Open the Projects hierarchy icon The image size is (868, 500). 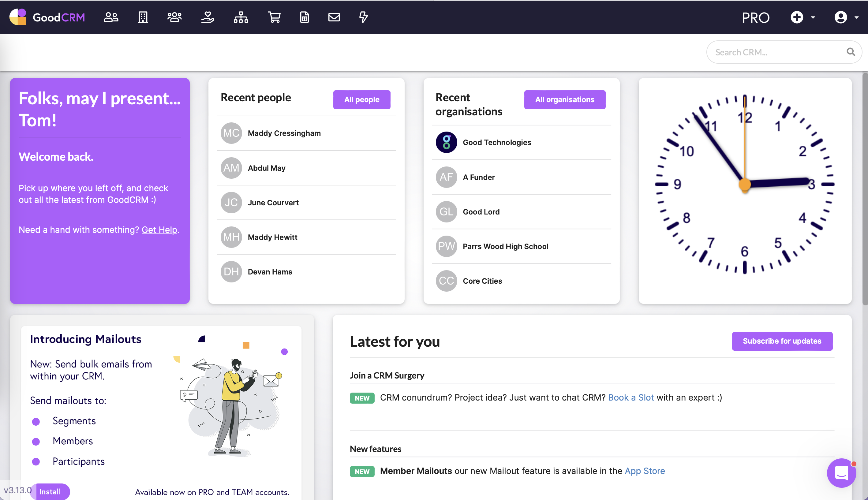(241, 17)
